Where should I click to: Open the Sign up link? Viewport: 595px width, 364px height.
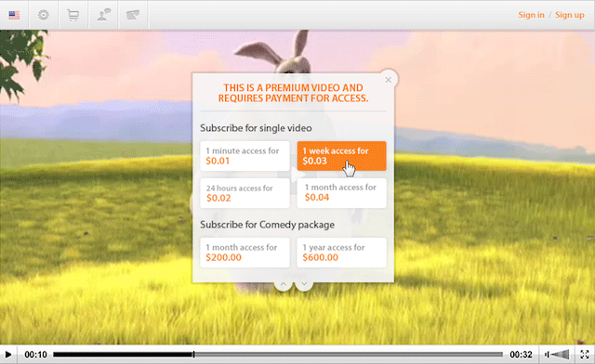(570, 15)
